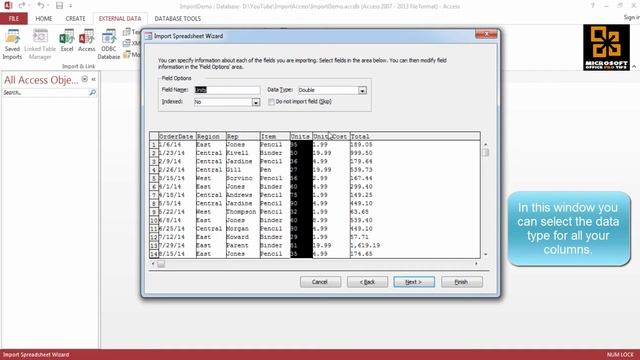Screen dimensions: 640x360
Task: Select Item column header
Action: (x=274, y=136)
